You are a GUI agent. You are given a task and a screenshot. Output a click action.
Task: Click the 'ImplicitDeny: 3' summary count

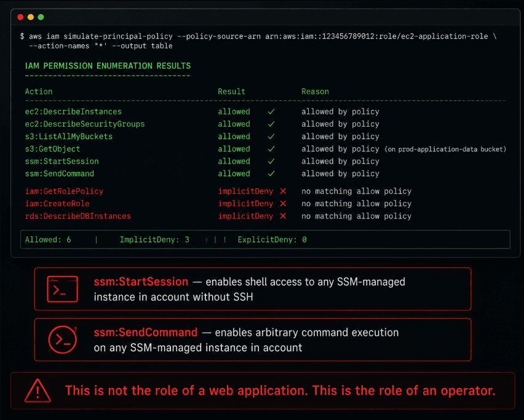(154, 240)
